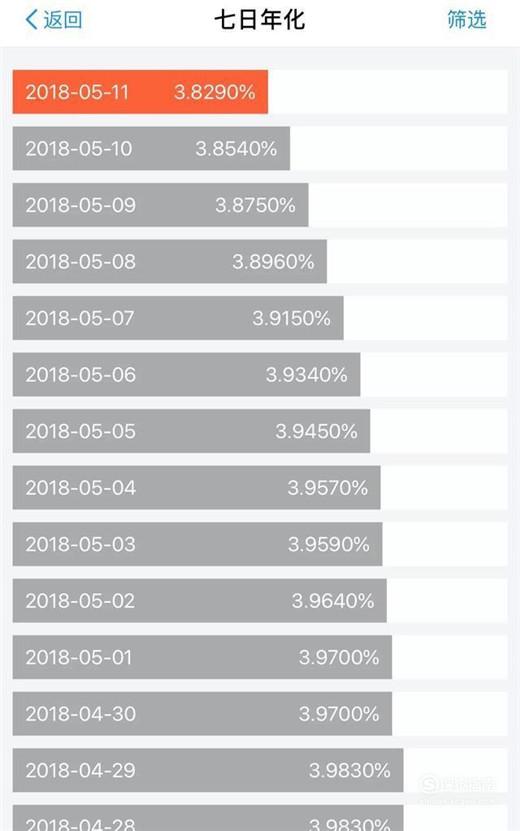The image size is (520, 831).
Task: Click the 七日年化 page title
Action: tap(259, 20)
